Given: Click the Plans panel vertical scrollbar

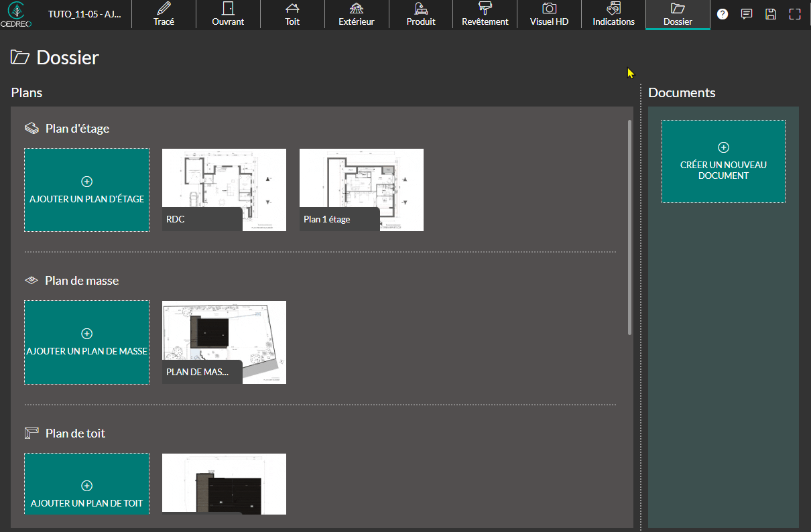Looking at the screenshot, I should coord(629,228).
